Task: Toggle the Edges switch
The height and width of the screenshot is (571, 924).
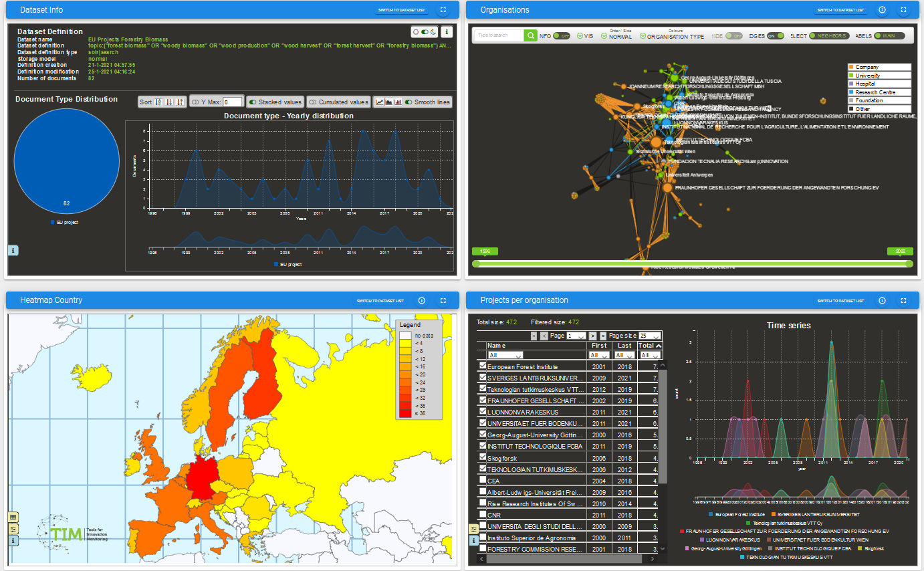Action: tap(776, 36)
